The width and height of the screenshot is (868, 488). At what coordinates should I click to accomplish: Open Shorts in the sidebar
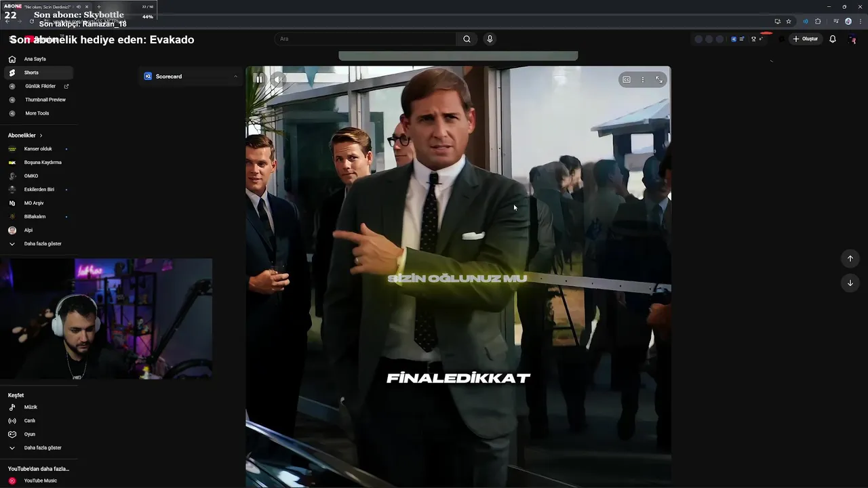tap(38, 73)
